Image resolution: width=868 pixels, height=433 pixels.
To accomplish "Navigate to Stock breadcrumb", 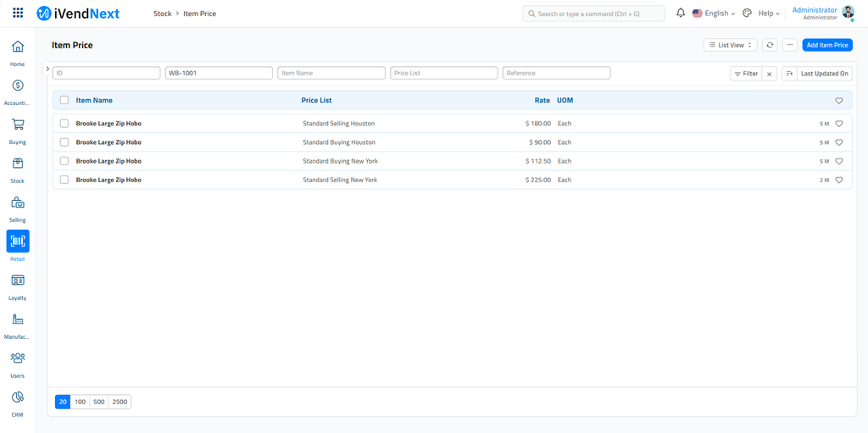I will coord(162,14).
